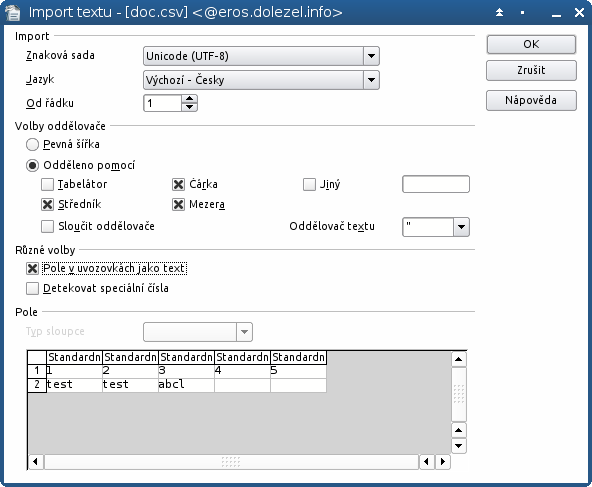Select the first Standardní column header
592x487 pixels.
(74, 357)
